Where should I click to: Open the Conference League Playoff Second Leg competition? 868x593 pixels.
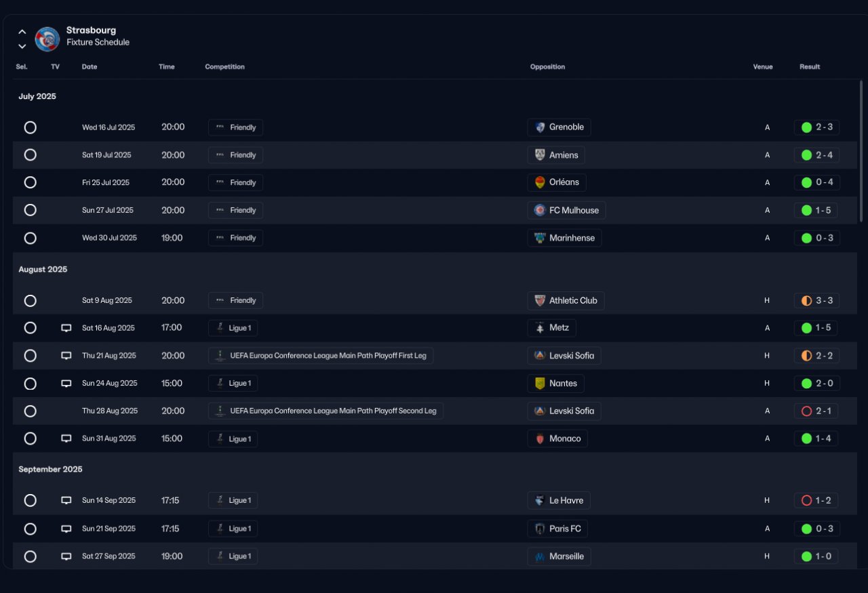tap(325, 411)
